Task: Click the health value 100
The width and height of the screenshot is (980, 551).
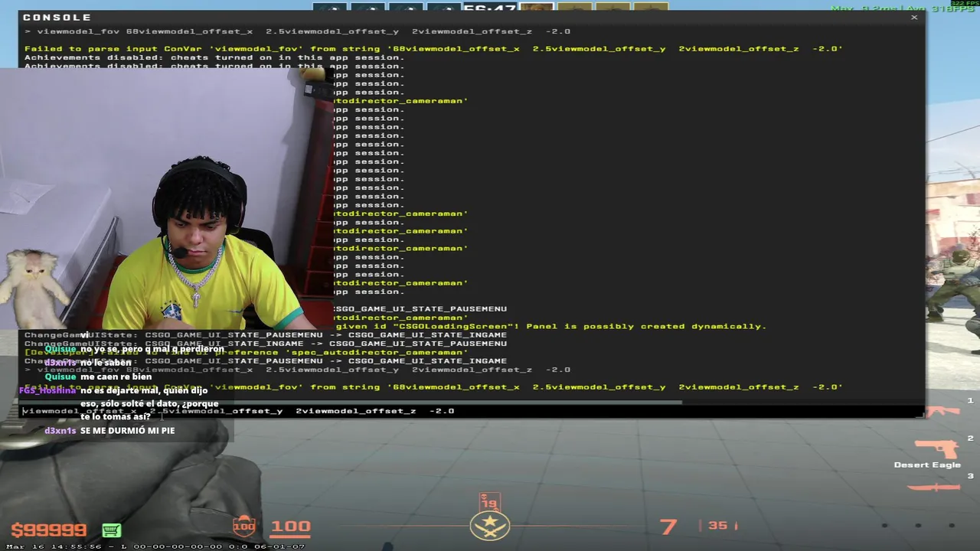Action: 290,526
